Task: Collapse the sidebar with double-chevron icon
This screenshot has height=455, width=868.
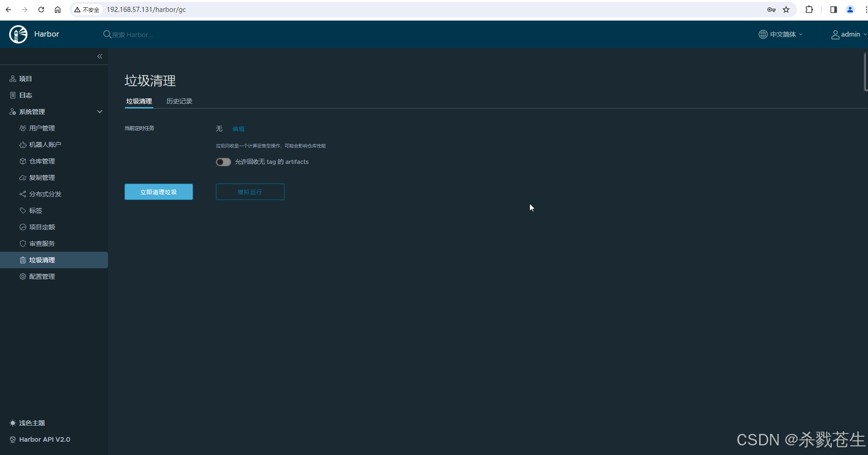Action: 100,56
